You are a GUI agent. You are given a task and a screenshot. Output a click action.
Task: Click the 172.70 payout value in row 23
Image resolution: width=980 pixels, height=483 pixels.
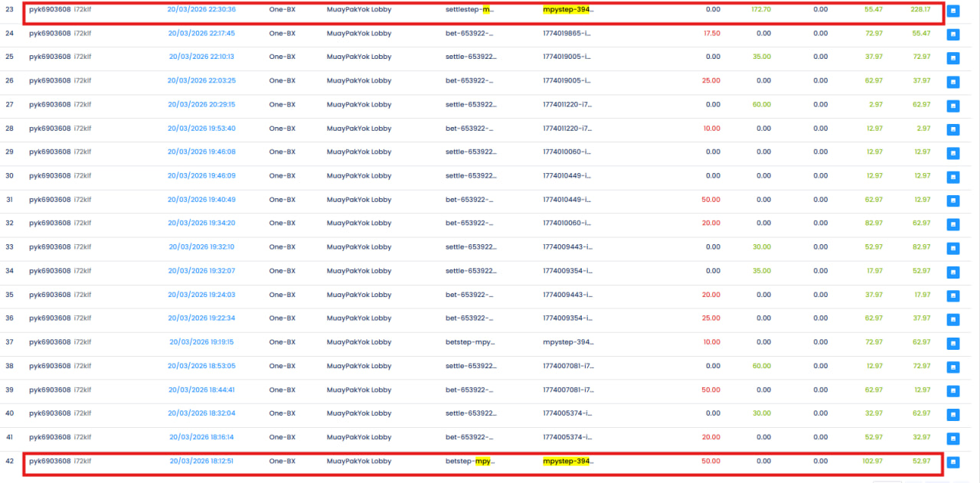(x=760, y=10)
